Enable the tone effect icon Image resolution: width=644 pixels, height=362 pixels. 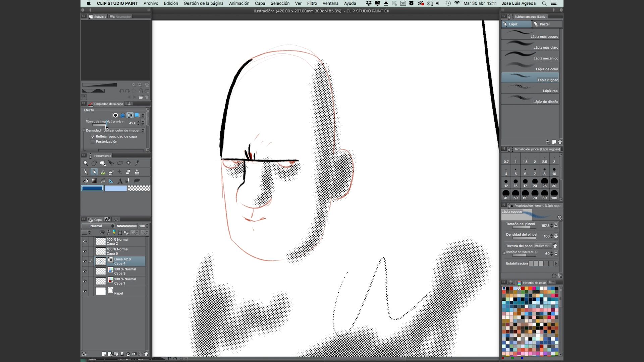(130, 115)
